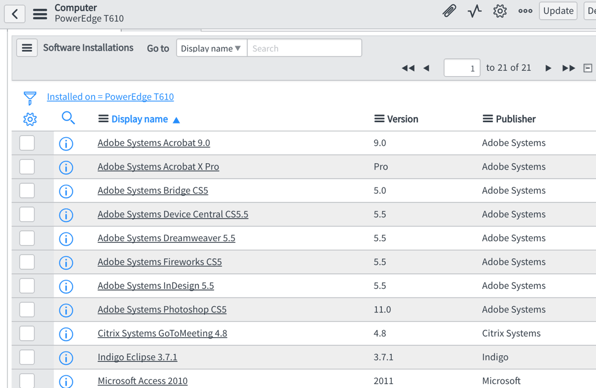Viewport: 596px width, 388px height.
Task: Select checkbox for Citrix Systems GoToMeeting 4.8
Action: (x=27, y=333)
